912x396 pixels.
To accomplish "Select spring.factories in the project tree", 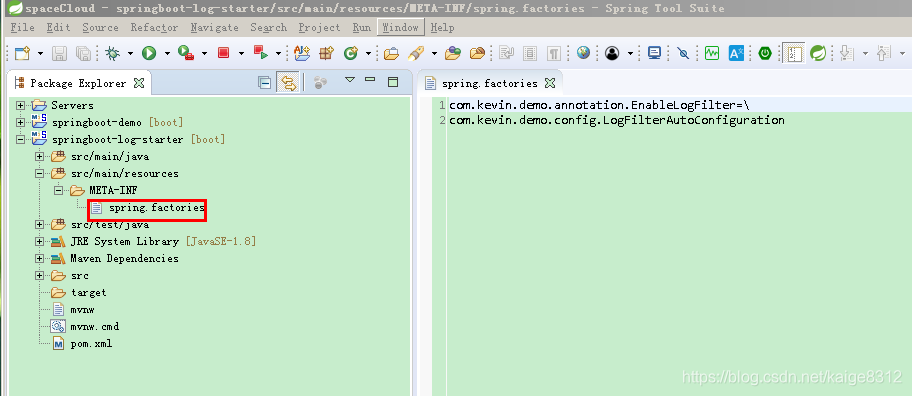I will pos(148,208).
